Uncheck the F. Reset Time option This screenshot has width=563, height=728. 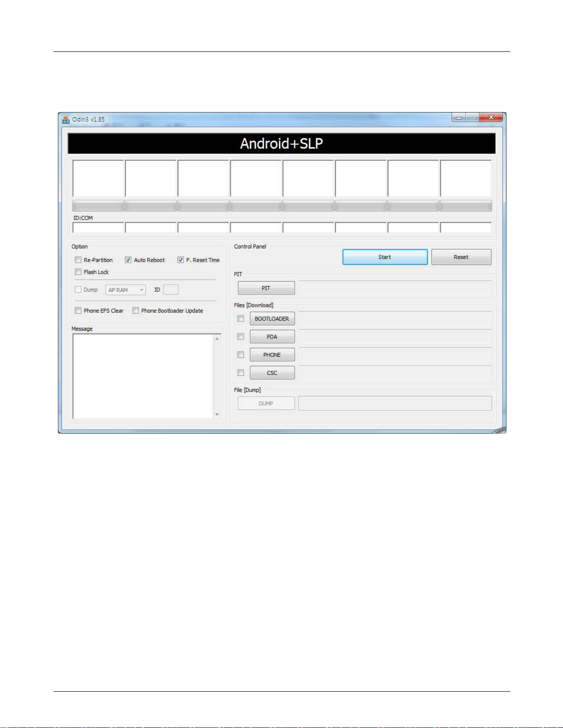tap(181, 260)
